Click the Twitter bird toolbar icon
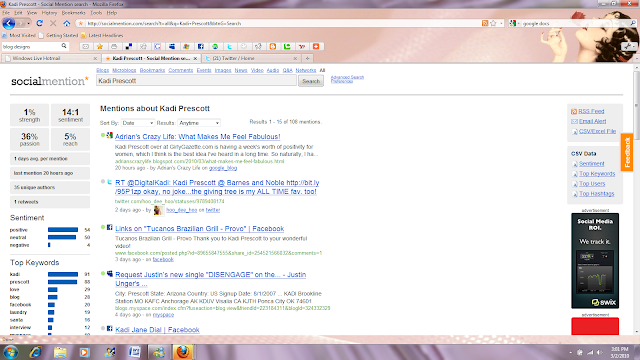The image size is (640, 360). pyautogui.click(x=229, y=47)
